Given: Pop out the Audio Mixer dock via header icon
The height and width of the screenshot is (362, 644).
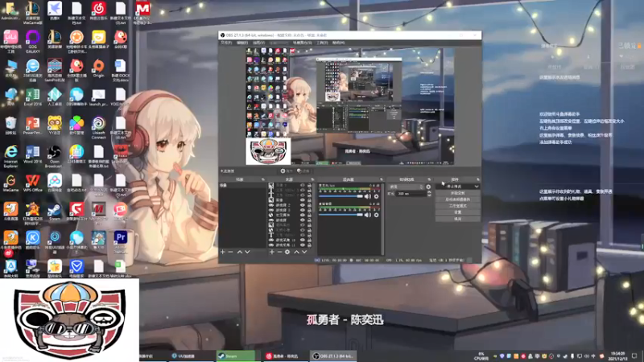Looking at the screenshot, I should (x=382, y=179).
